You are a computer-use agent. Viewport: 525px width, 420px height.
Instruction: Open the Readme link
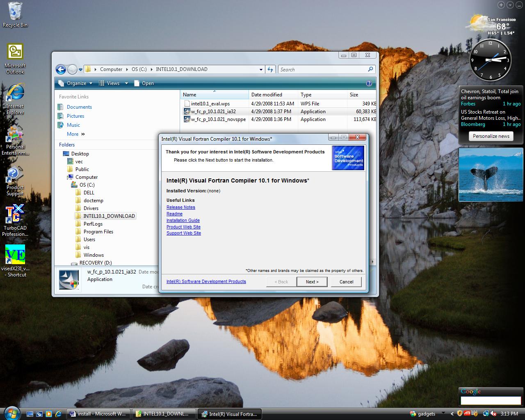[174, 214]
